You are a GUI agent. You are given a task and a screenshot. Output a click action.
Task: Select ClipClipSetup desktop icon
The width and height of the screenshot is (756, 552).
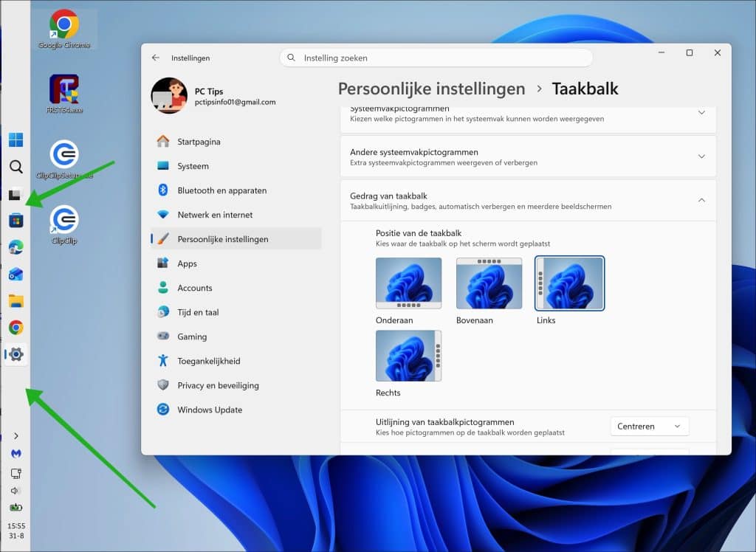(64, 159)
